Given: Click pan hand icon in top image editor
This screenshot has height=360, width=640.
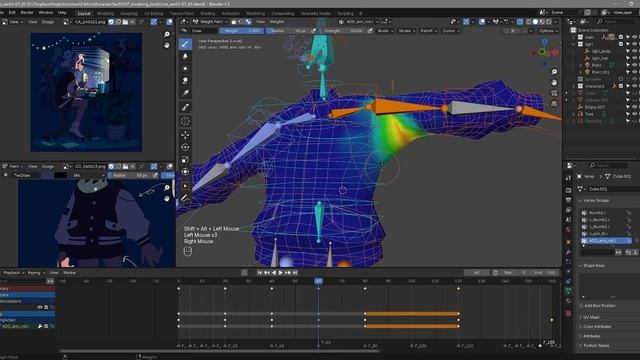Looking at the screenshot, I should click(x=167, y=45).
